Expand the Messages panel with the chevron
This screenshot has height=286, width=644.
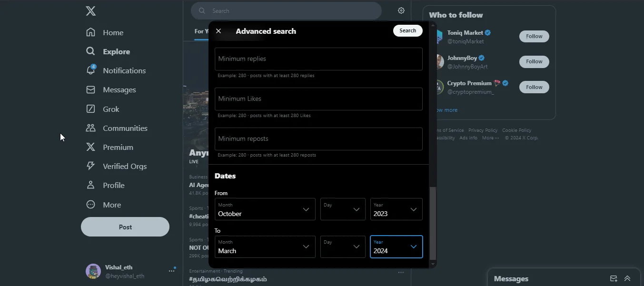tap(627, 278)
